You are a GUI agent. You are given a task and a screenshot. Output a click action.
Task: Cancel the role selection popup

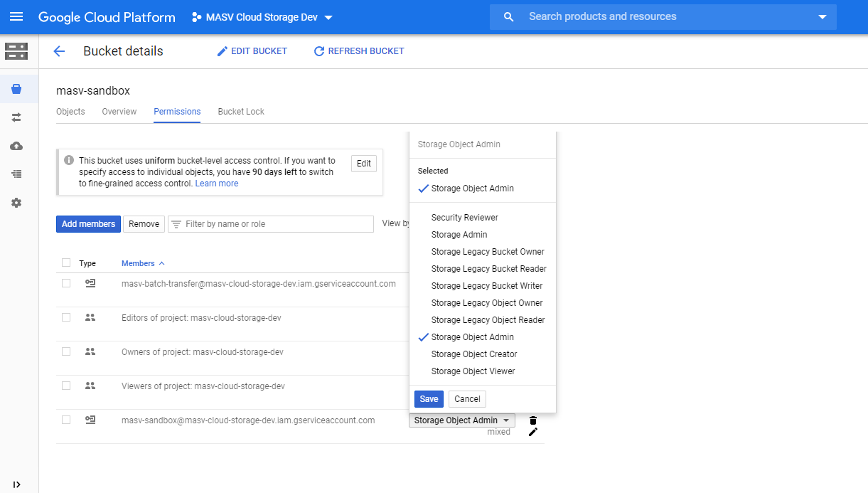click(467, 399)
